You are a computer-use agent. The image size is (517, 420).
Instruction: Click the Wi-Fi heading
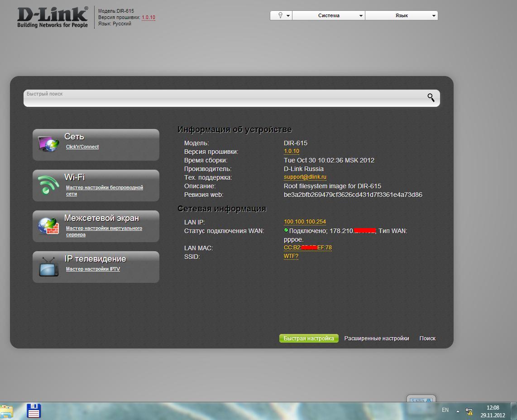tap(75, 177)
